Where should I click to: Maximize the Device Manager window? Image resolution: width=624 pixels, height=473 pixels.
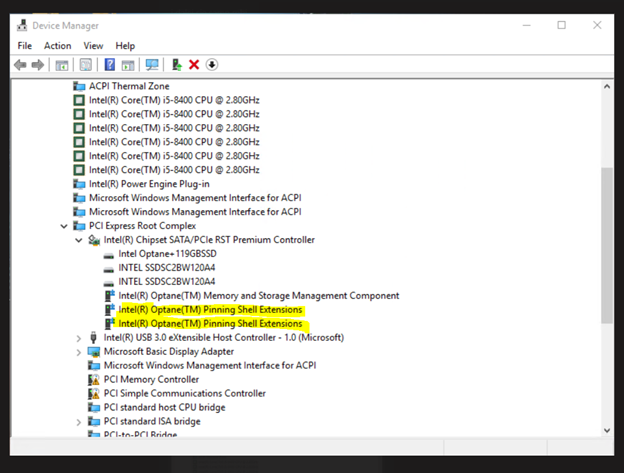[x=562, y=25]
